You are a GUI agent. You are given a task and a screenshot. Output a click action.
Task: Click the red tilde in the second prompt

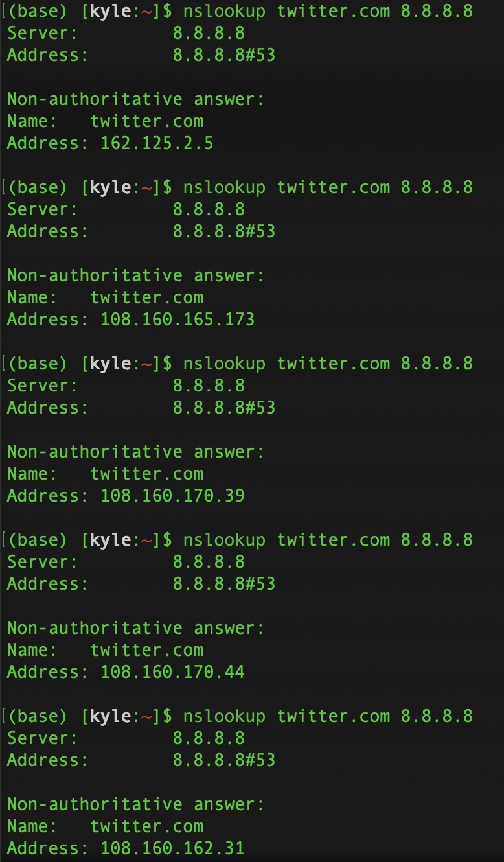[146, 187]
